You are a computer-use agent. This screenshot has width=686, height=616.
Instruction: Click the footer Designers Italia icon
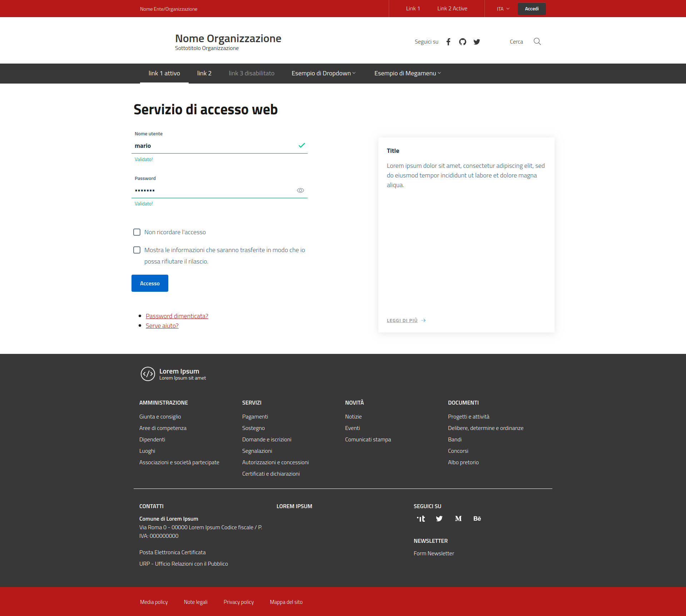pyautogui.click(x=421, y=519)
